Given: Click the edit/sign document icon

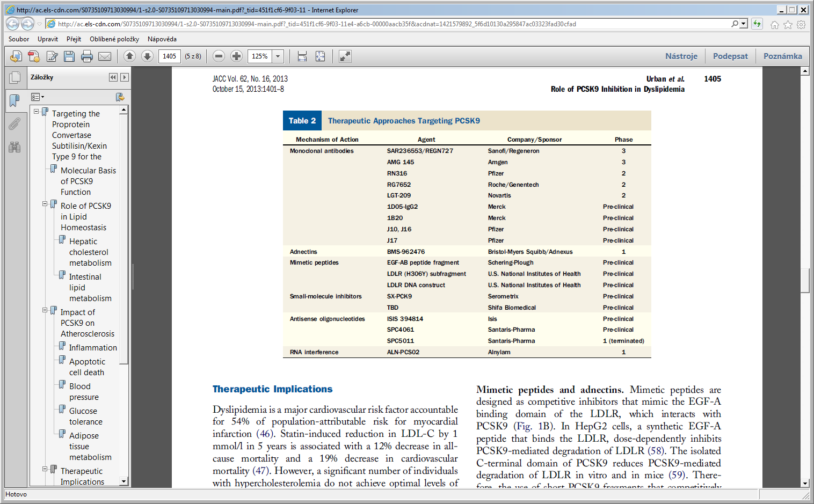Looking at the screenshot, I should pos(52,56).
